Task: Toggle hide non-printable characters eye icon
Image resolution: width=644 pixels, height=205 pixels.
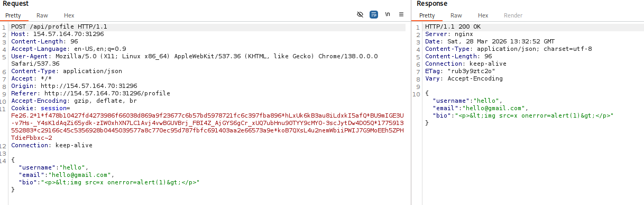Action: (360, 15)
